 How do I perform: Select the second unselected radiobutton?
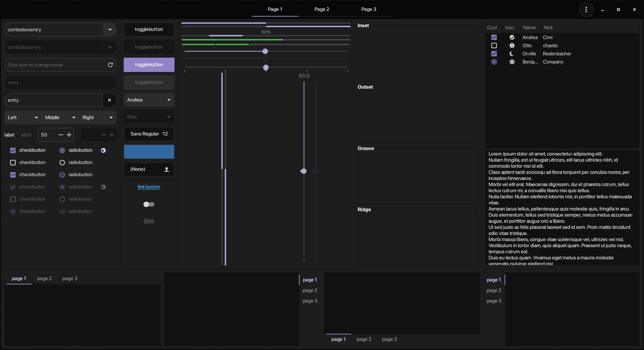[62, 163]
